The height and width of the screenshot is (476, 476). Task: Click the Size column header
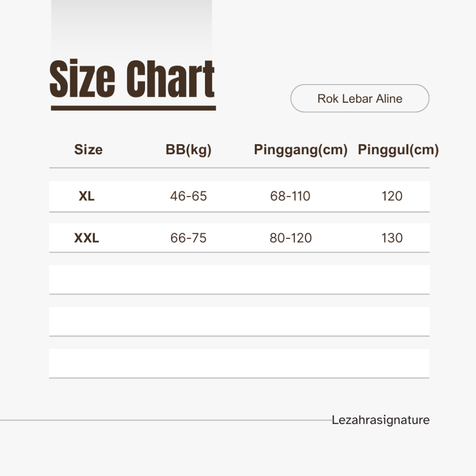pyautogui.click(x=88, y=150)
